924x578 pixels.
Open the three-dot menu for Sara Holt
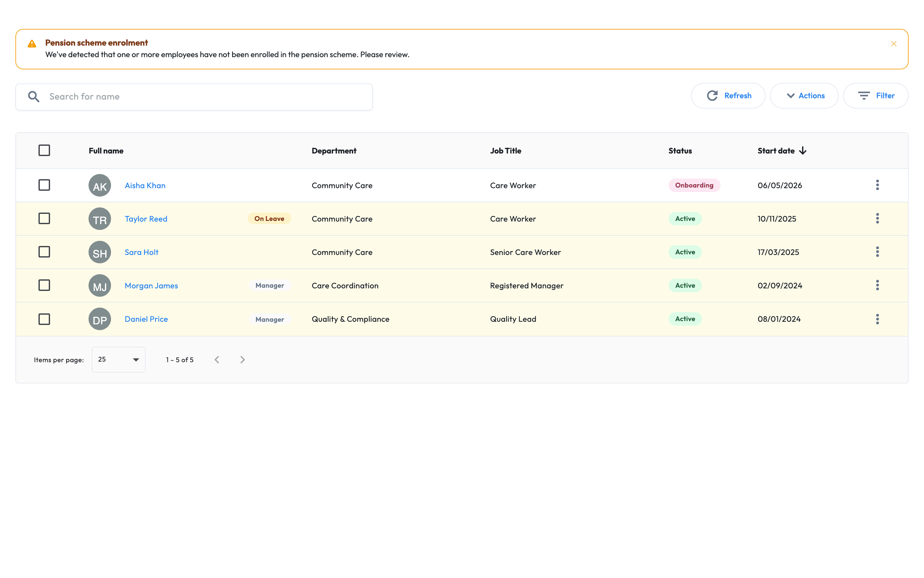pos(877,252)
